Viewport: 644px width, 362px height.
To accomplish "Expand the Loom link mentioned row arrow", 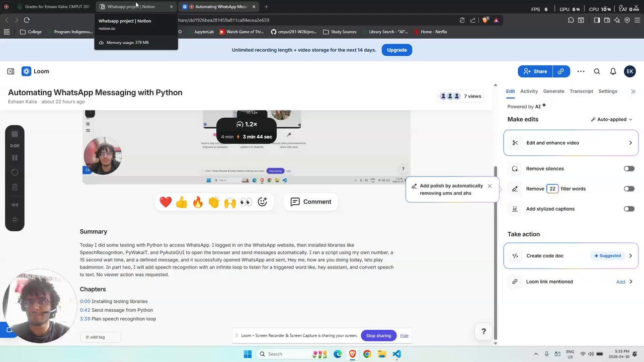I will click(631, 282).
